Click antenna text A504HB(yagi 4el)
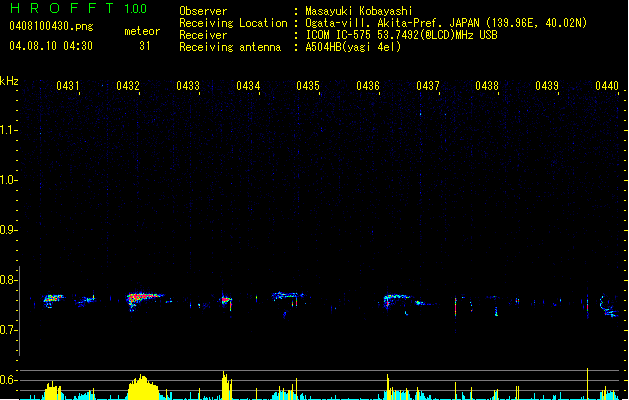Image resolution: width=629 pixels, height=400 pixels. coord(353,47)
